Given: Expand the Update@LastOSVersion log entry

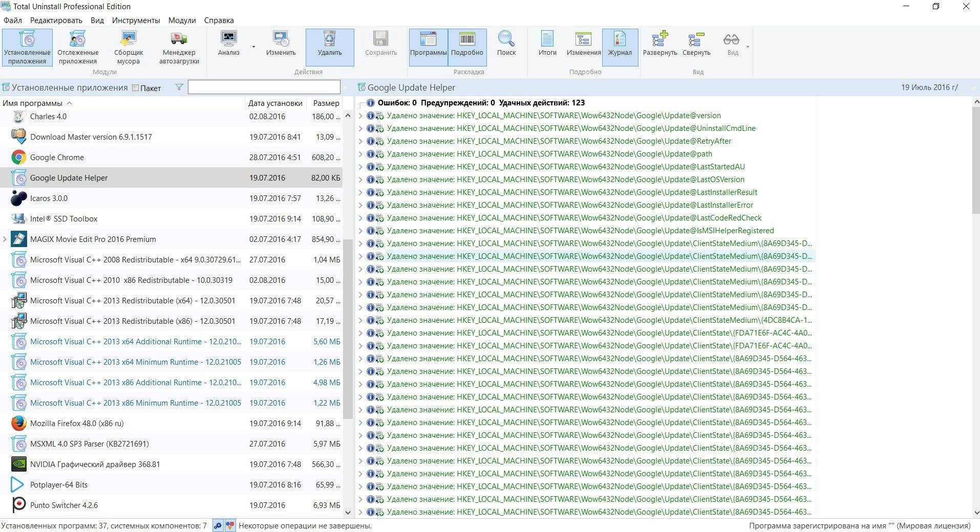Looking at the screenshot, I should (360, 180).
